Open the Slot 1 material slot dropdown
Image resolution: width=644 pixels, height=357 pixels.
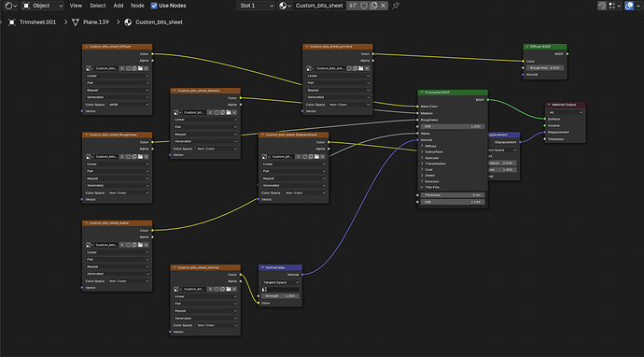coord(256,6)
